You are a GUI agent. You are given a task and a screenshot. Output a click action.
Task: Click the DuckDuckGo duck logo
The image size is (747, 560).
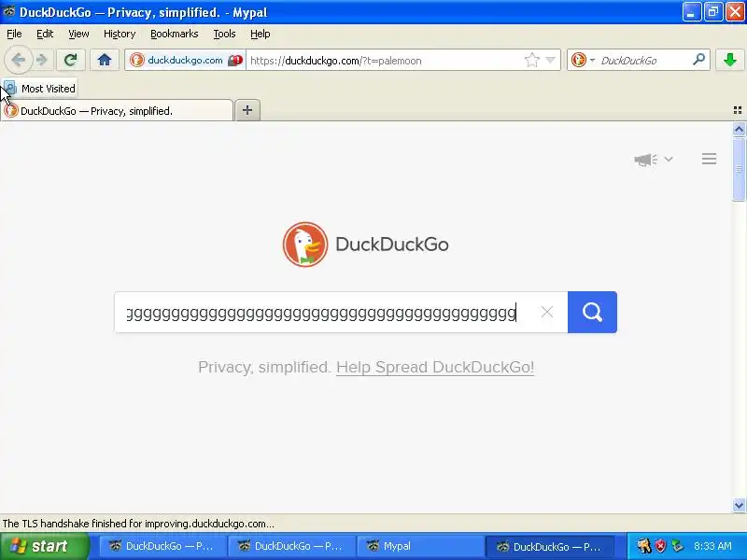point(305,245)
